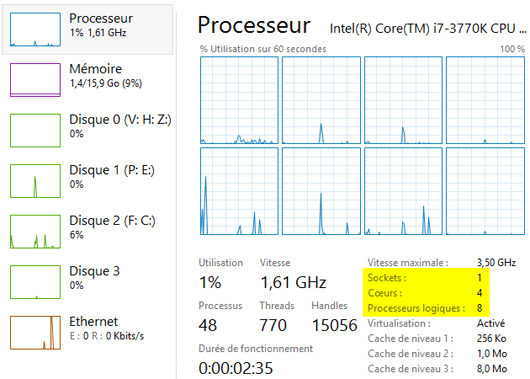Open the Disque 2 (F: C:) activity thumbnail
The width and height of the screenshot is (530, 379).
(x=35, y=232)
